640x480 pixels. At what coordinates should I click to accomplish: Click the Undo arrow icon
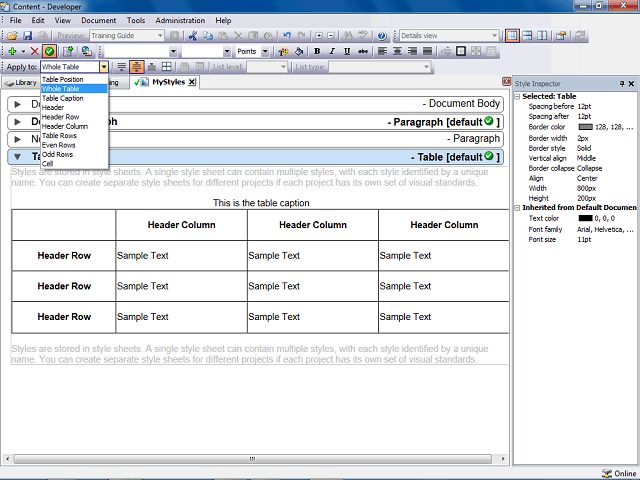pyautogui.click(x=287, y=36)
